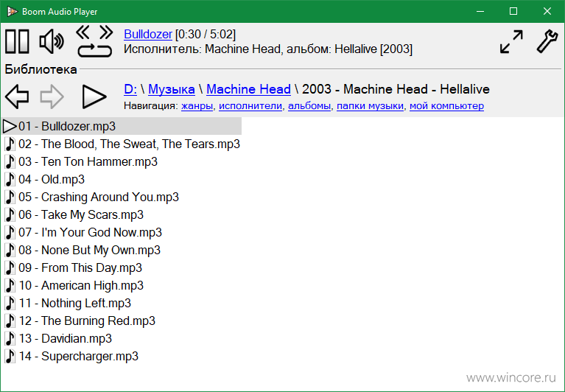The image size is (565, 392).
Task: Minimize the Boom Audio Player window
Action: tap(480, 12)
